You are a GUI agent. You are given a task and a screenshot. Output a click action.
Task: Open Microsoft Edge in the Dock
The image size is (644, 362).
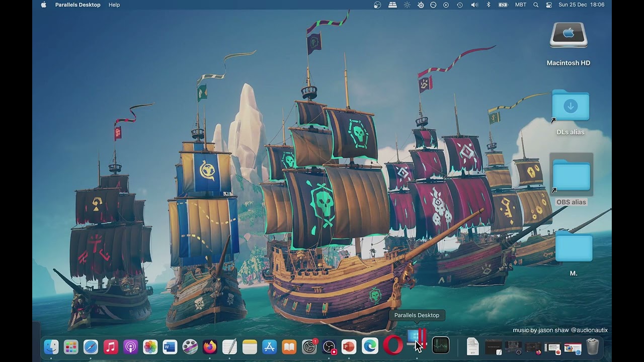[370, 346]
